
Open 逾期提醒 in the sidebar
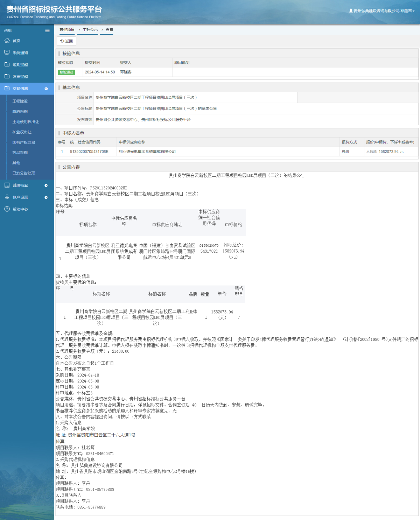[x=20, y=65]
